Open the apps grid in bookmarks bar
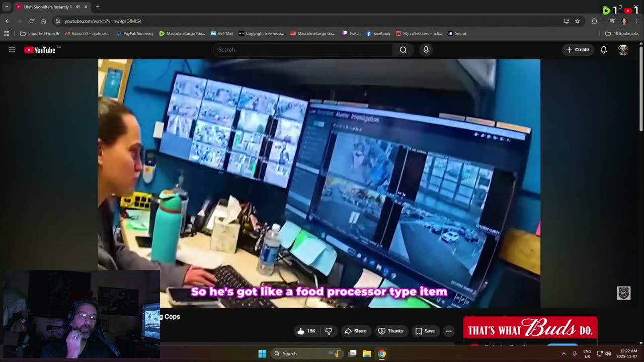The width and height of the screenshot is (644, 362). (x=7, y=33)
